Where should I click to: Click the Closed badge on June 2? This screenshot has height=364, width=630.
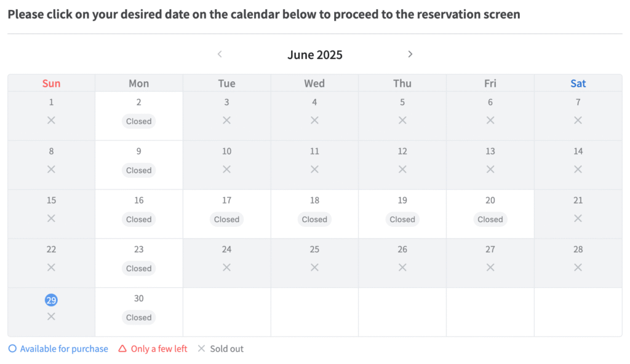pos(138,121)
